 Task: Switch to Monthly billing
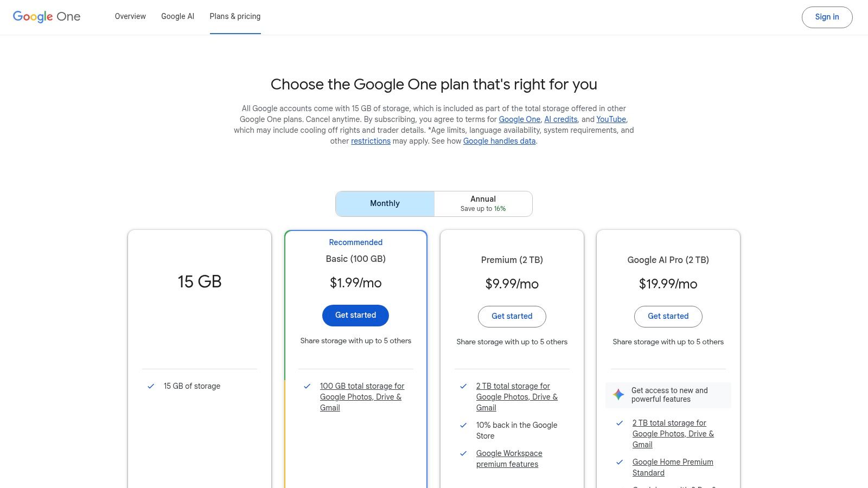point(385,203)
